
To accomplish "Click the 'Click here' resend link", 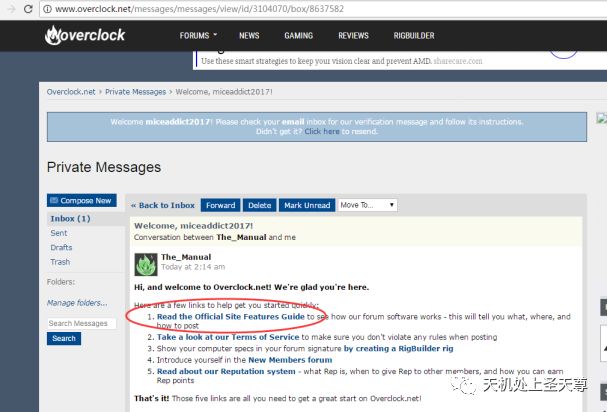I will click(x=322, y=131).
